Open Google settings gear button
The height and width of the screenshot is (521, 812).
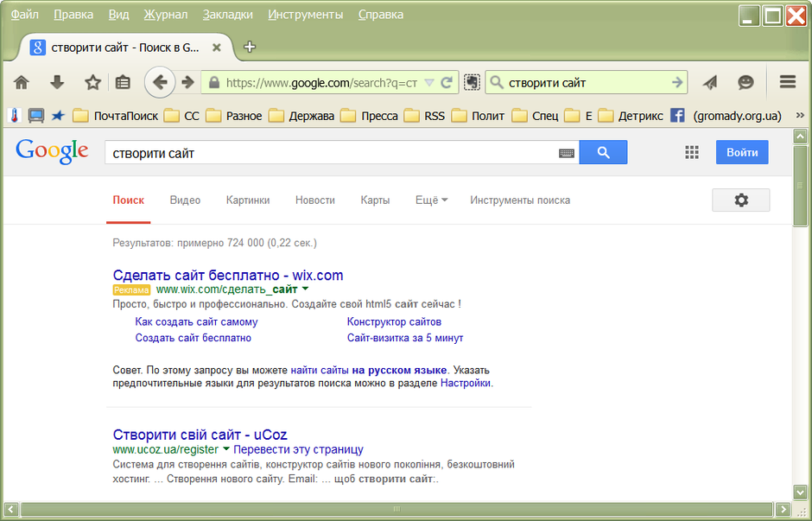(x=740, y=200)
